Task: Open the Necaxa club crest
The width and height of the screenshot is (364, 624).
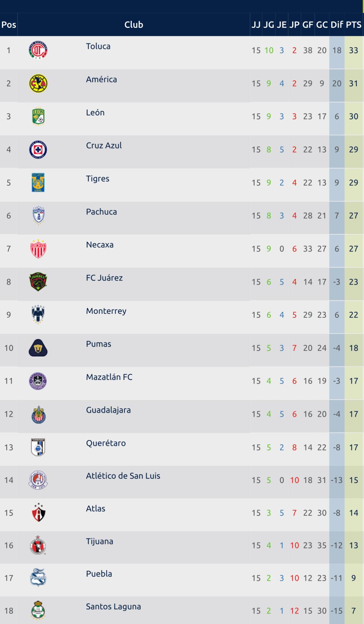Action: point(38,249)
